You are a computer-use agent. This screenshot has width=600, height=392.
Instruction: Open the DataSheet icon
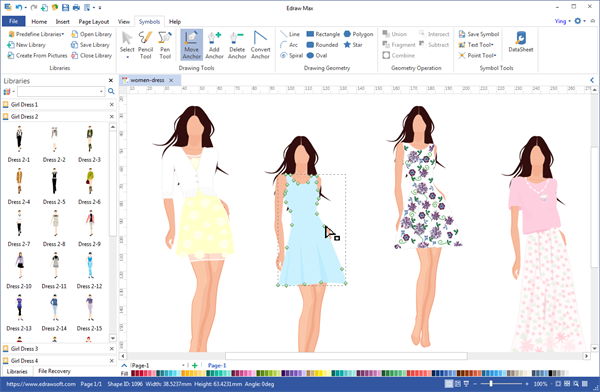tap(520, 42)
